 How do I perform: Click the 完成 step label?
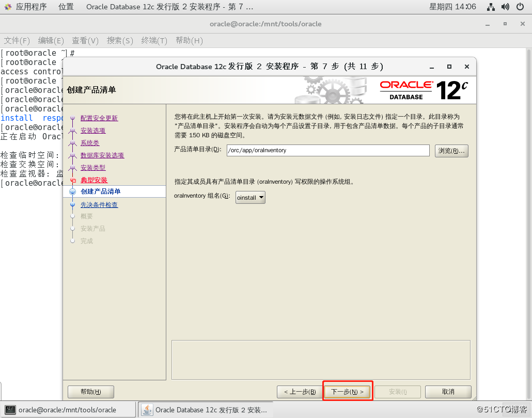tap(87, 241)
